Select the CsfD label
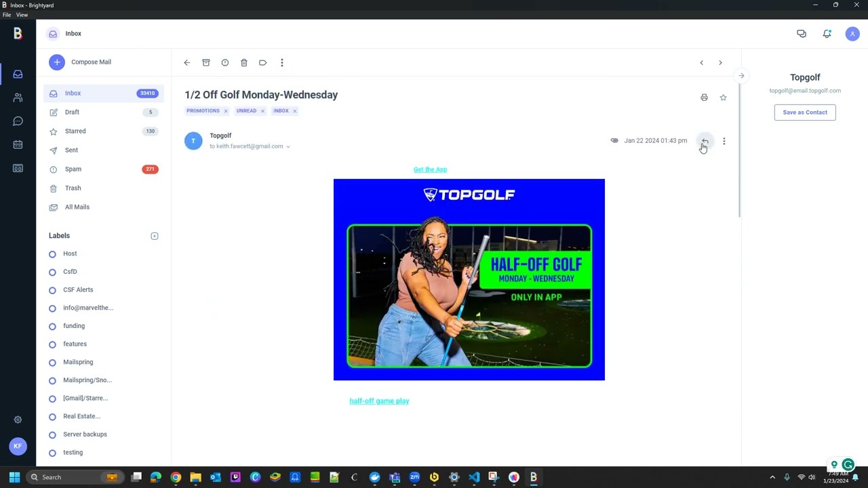Image resolution: width=868 pixels, height=488 pixels. [x=70, y=272]
